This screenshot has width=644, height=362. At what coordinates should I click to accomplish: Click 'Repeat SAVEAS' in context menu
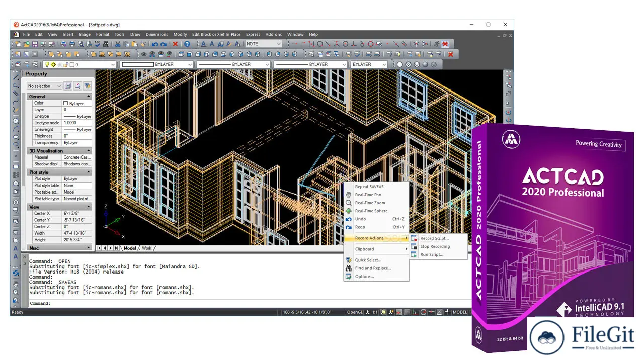[376, 187]
